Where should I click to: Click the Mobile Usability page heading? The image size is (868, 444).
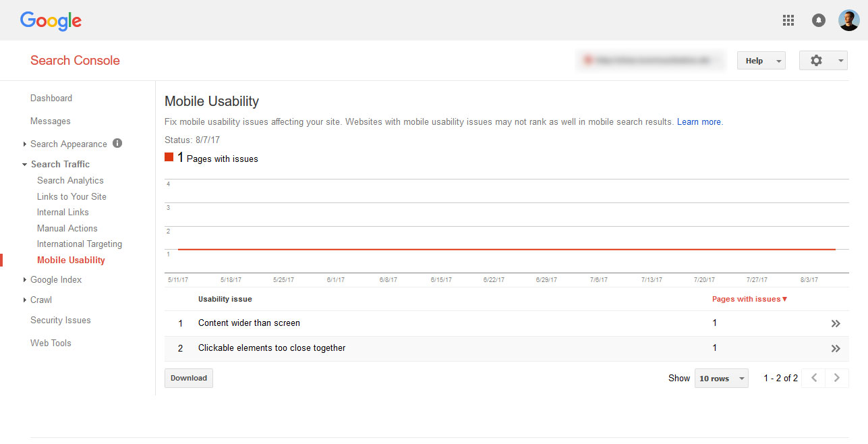coord(212,101)
